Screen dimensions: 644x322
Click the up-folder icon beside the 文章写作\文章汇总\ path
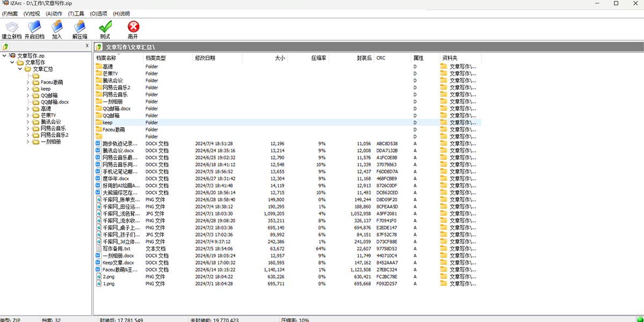99,47
